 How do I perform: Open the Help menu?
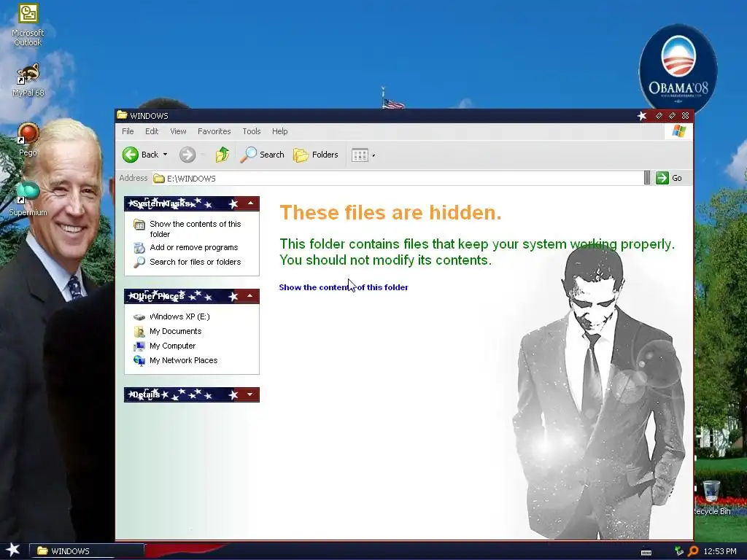[279, 131]
